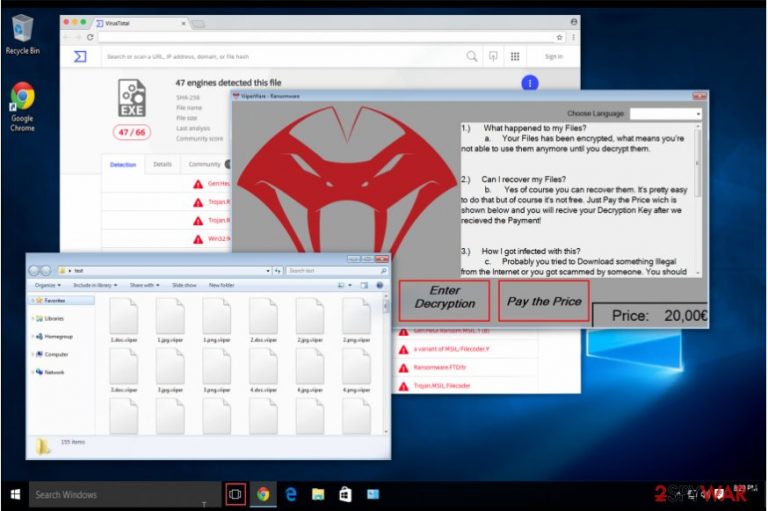
Task: Click the VirusTotal URL search field
Action: point(282,57)
